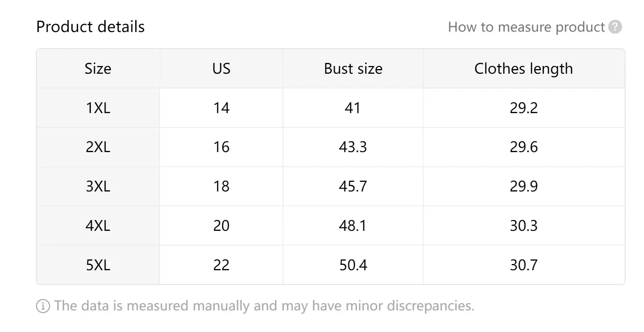Select the US size 14 cell
644x332 pixels.
pos(221,108)
